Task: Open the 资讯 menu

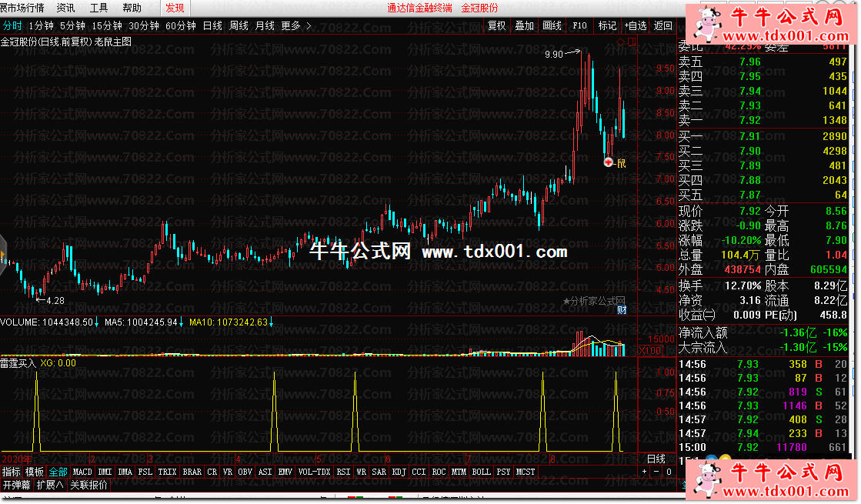Action: 66,8
